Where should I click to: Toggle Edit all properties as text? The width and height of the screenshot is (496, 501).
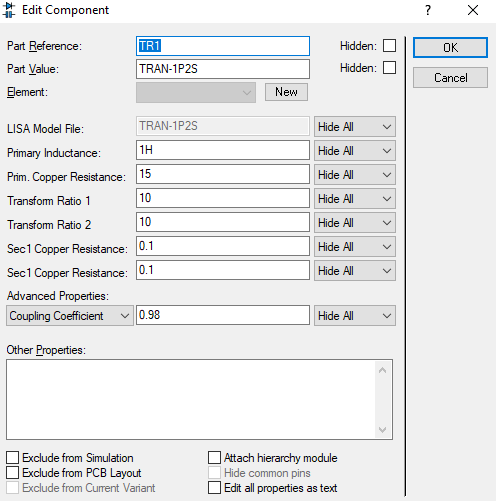pos(214,488)
